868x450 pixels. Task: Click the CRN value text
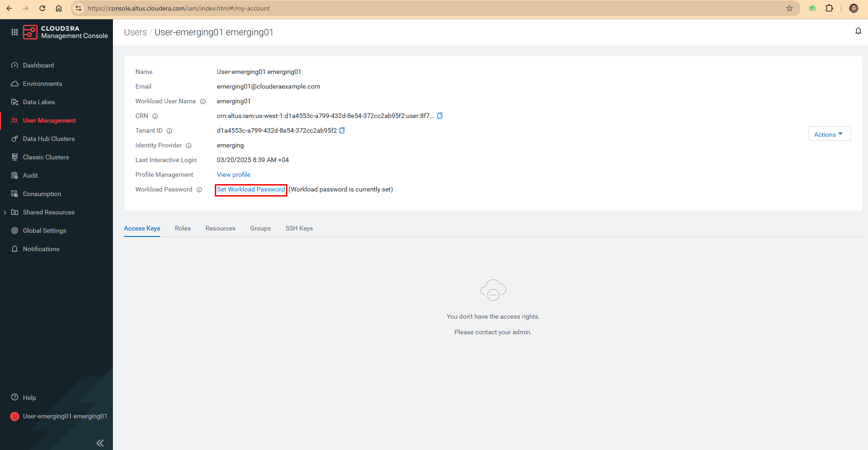click(325, 116)
